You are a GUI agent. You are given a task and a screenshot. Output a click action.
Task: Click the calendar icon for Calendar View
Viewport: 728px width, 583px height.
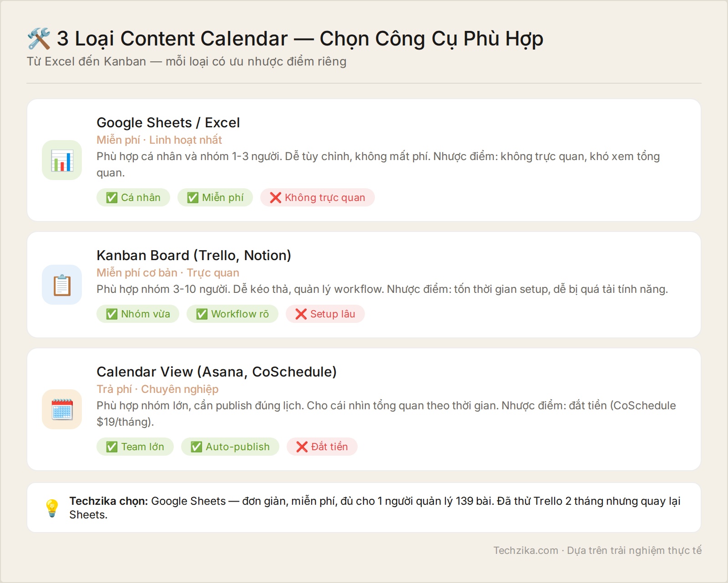62,409
